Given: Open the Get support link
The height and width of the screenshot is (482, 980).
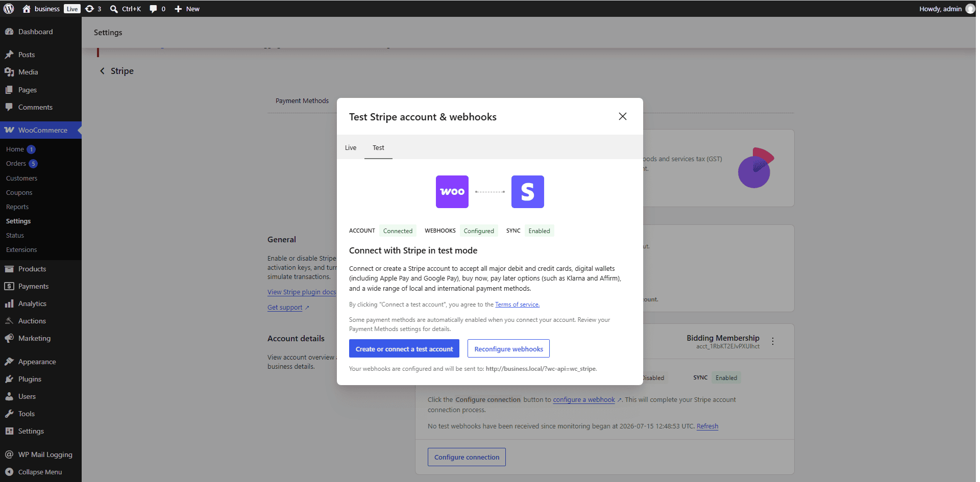Looking at the screenshot, I should [285, 308].
